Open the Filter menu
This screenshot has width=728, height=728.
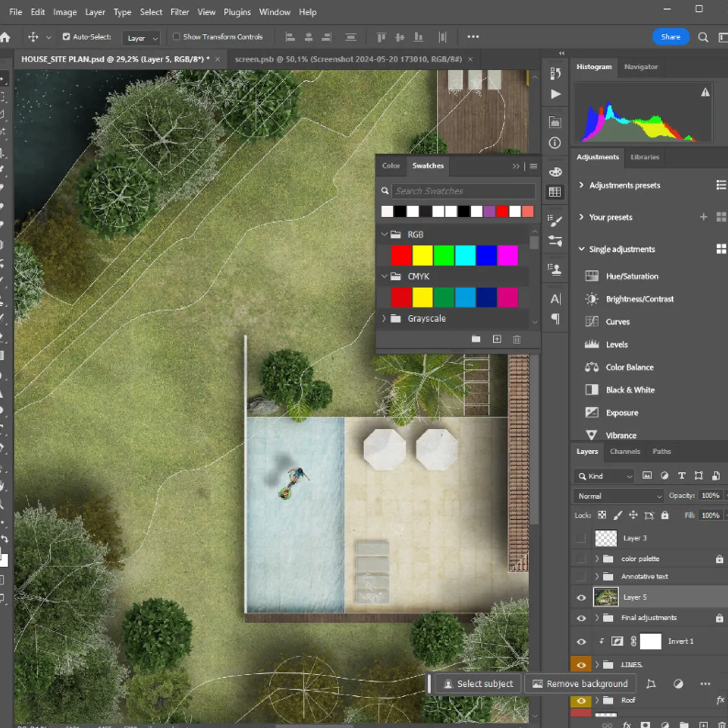[180, 12]
